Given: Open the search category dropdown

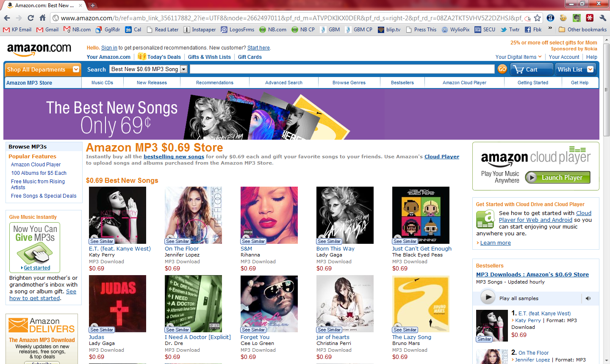Looking at the screenshot, I should [x=148, y=69].
